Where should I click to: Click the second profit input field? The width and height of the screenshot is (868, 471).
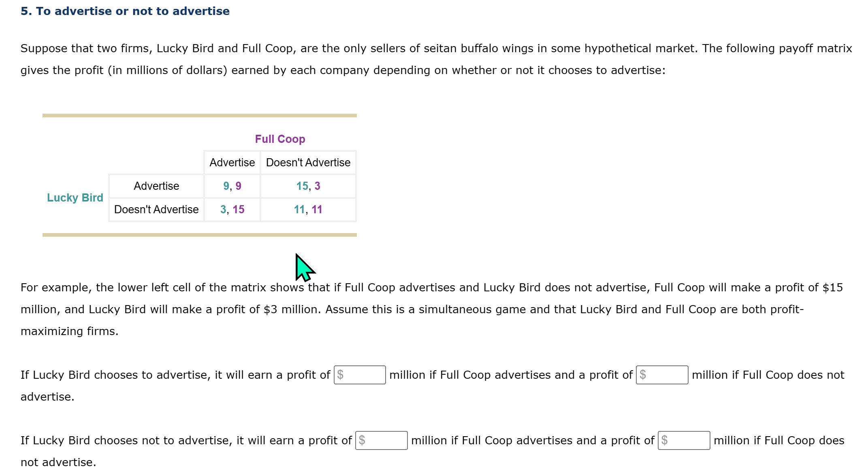pos(662,375)
